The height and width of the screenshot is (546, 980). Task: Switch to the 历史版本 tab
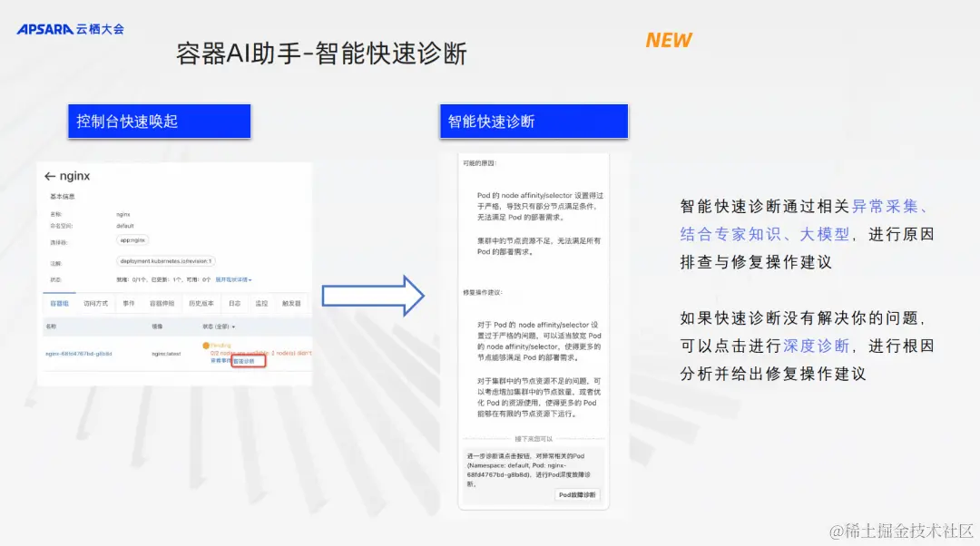201,303
